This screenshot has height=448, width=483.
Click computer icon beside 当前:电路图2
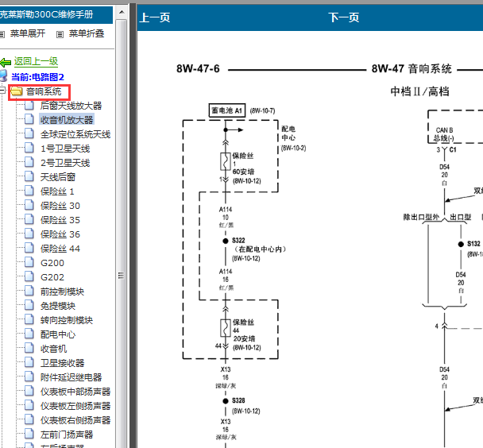3,75
